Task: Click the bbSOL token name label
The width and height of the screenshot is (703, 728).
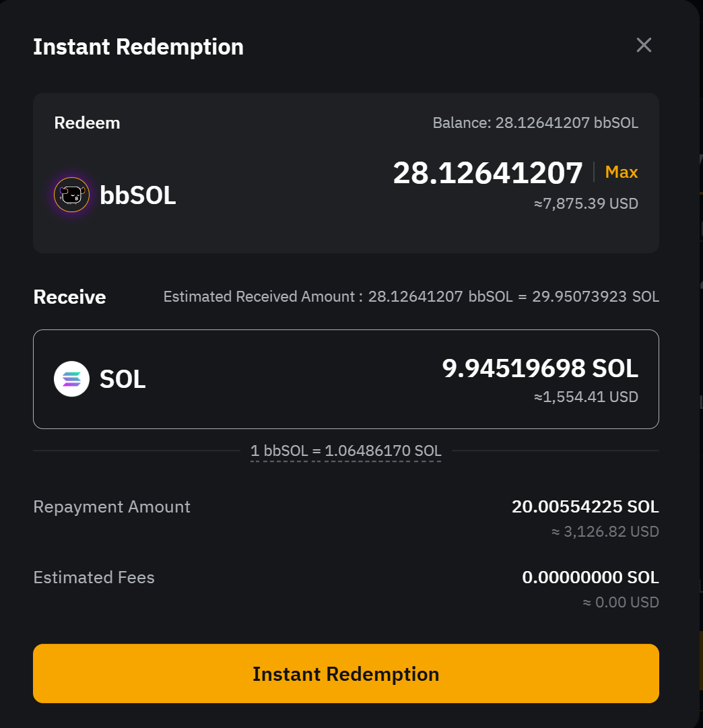Action: point(138,195)
